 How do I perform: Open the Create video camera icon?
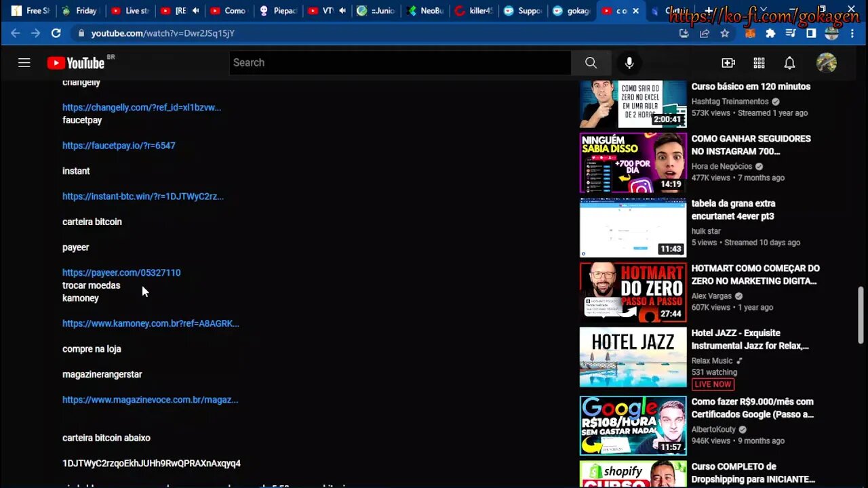[x=728, y=63]
